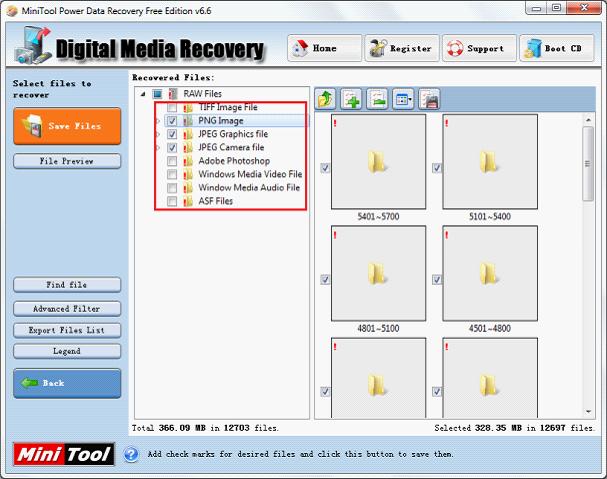Viewport: 607px width, 479px height.
Task: Select the 5401~5700 folder thumbnail
Action: tap(378, 161)
